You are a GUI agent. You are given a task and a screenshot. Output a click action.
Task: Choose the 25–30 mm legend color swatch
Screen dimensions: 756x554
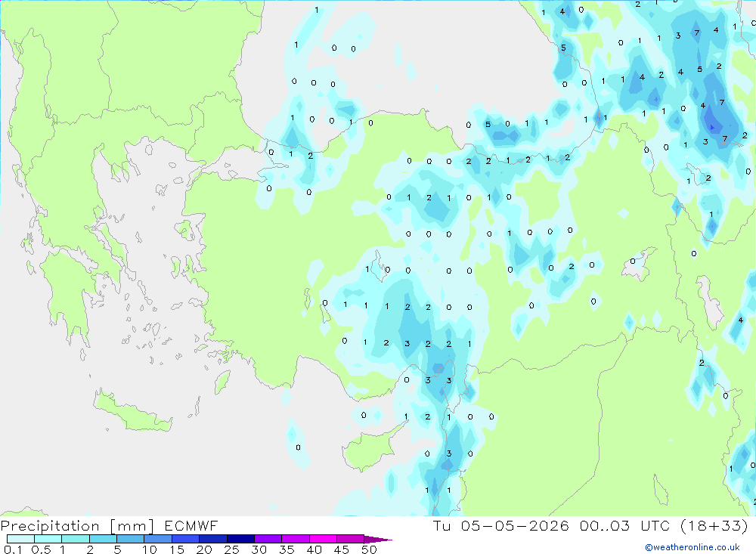pos(240,539)
